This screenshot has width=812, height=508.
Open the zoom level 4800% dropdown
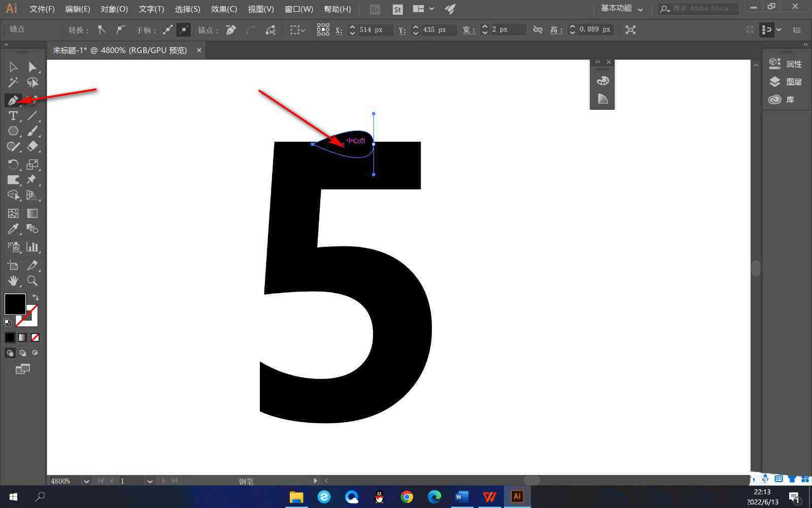tap(86, 481)
